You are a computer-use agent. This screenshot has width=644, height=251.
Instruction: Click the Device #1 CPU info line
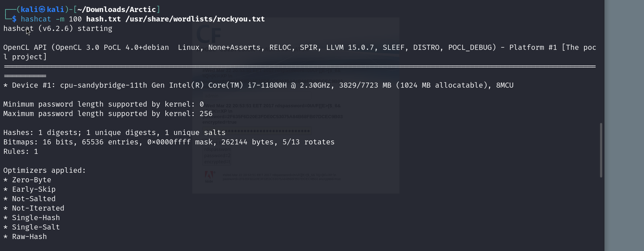click(x=258, y=85)
